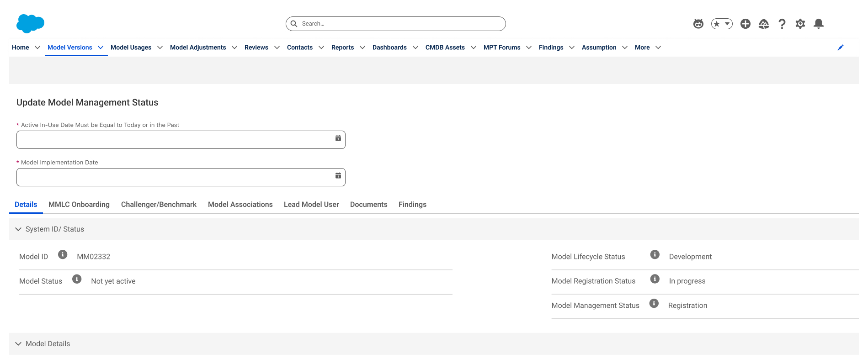Click the info icon beside Model ID

pos(63,254)
